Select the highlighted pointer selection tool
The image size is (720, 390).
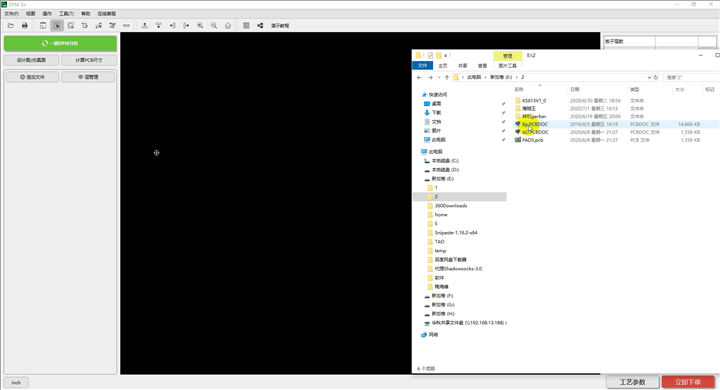pyautogui.click(x=57, y=26)
